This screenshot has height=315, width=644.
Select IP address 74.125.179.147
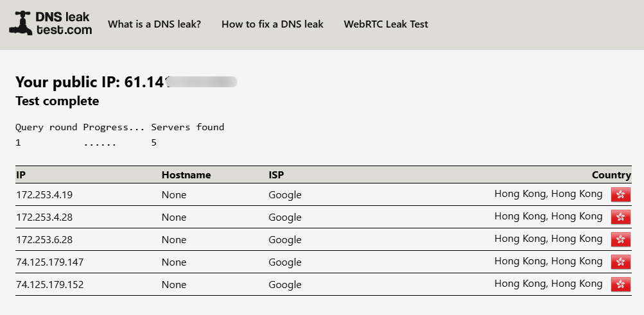(x=49, y=262)
